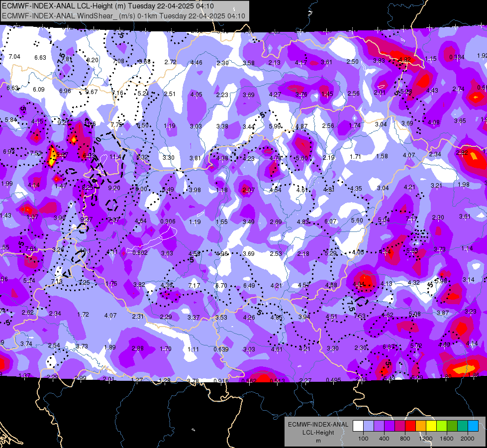Click the wind shear value '7.13'
This screenshot has width=487, height=448.
pos(57,281)
